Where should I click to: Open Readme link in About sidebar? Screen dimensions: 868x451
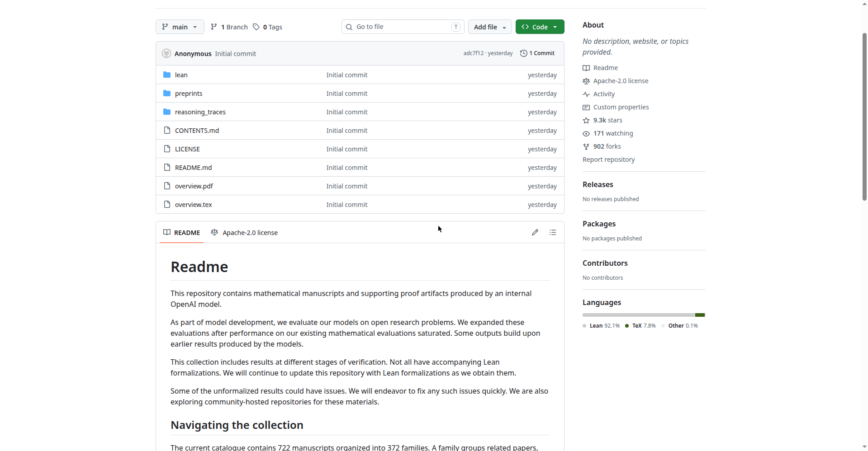pyautogui.click(x=600, y=68)
